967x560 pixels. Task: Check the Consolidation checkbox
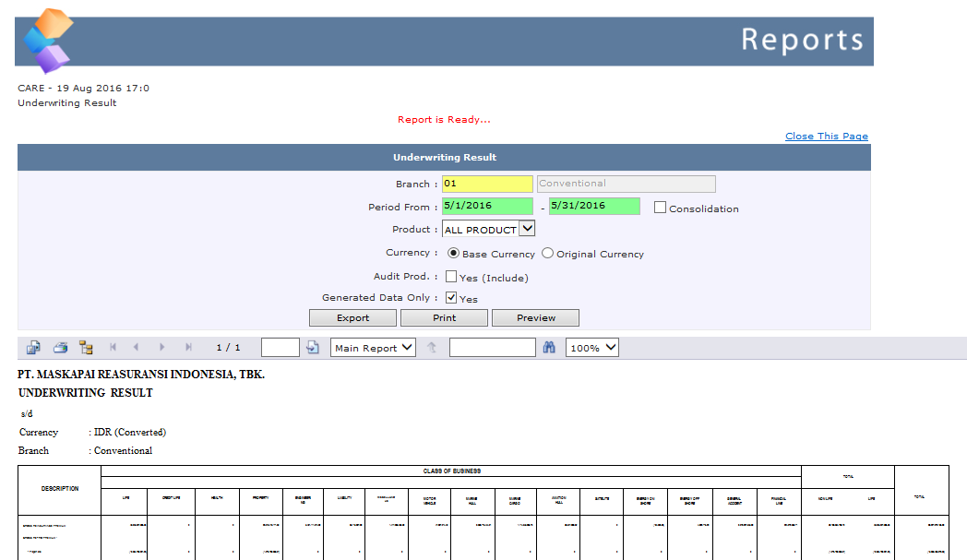(660, 208)
